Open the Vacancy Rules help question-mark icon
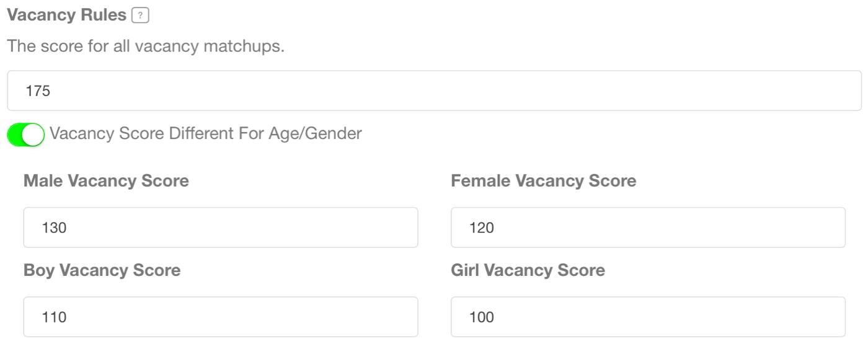Screen dimensions: 868x346 pyautogui.click(x=141, y=16)
